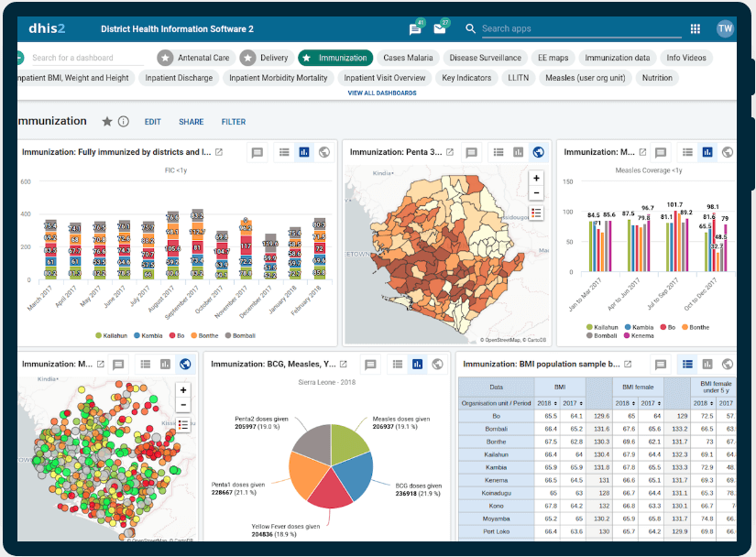The width and height of the screenshot is (756, 557).
Task: Hide Bonthe series in Measles Coverage legend
Action: click(x=695, y=327)
